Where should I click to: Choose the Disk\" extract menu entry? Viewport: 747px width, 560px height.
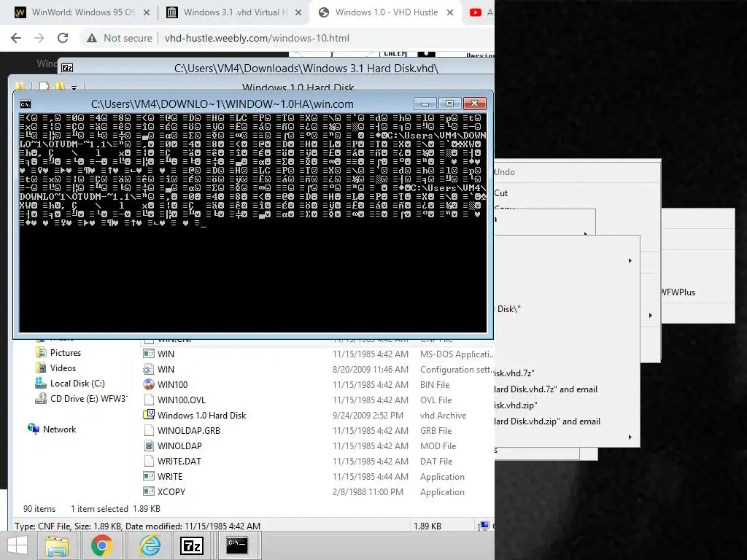(508, 308)
